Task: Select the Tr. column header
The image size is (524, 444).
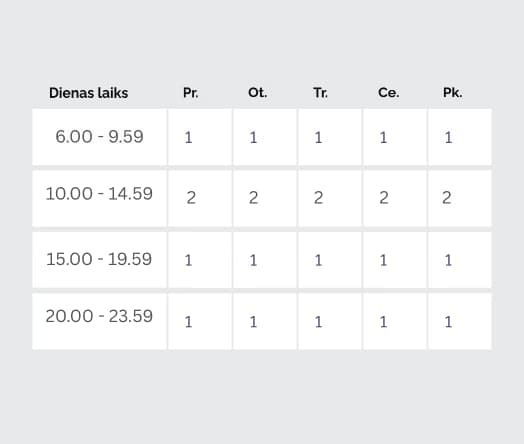Action: click(320, 93)
